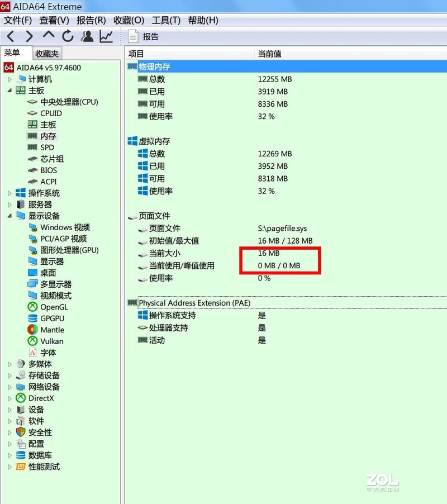This screenshot has height=504, width=447.
Task: Click the Mantle icon in tree
Action: (32, 330)
